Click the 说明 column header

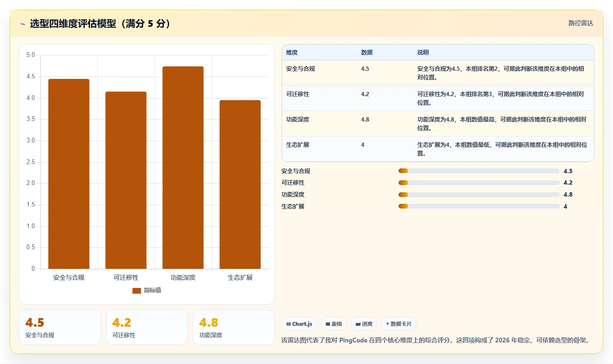pyautogui.click(x=423, y=53)
